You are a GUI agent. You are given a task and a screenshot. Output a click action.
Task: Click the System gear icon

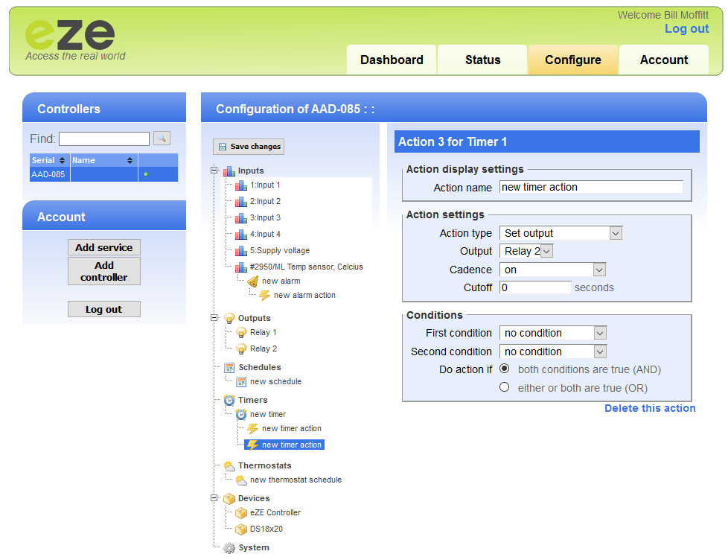[x=229, y=548]
